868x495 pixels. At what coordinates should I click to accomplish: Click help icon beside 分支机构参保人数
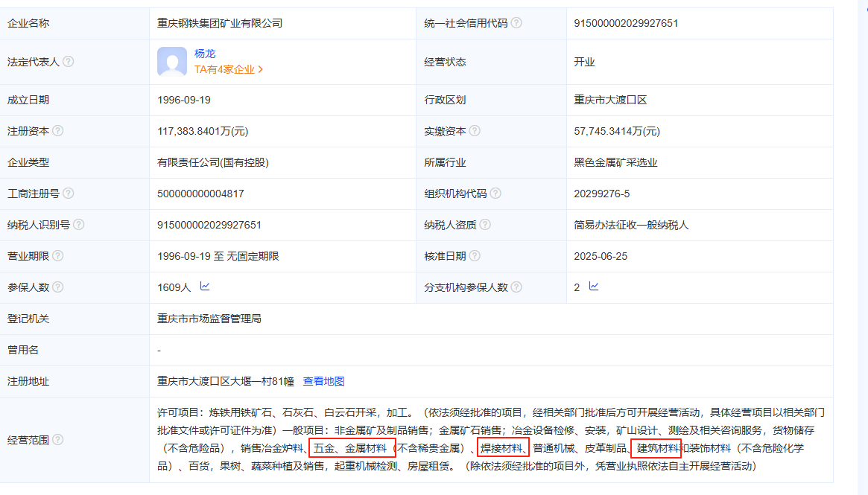[516, 287]
